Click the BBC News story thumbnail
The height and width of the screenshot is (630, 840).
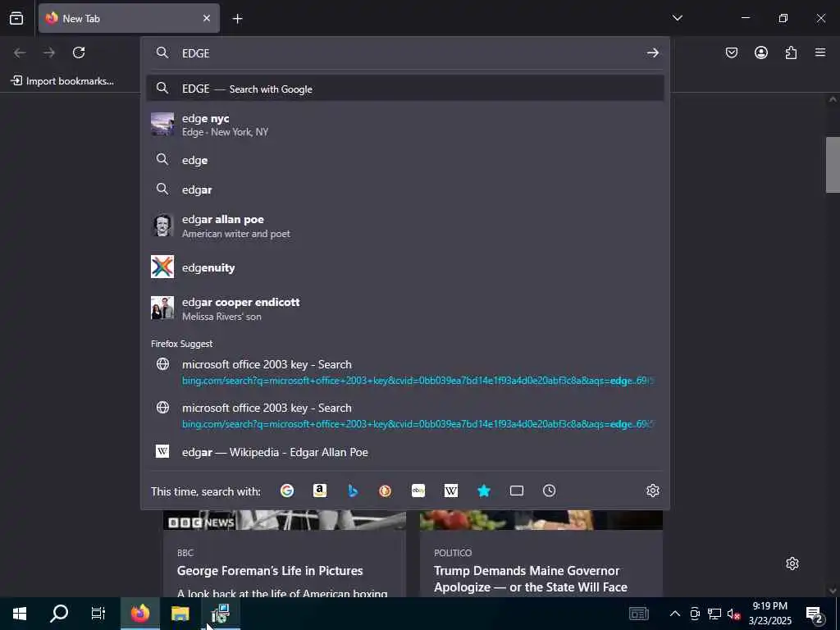[x=285, y=520]
